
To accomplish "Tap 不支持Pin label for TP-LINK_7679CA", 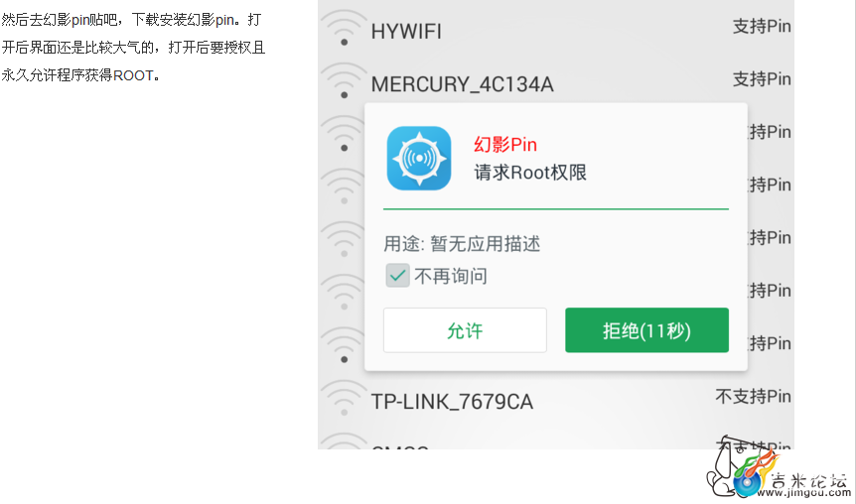I will (x=753, y=396).
